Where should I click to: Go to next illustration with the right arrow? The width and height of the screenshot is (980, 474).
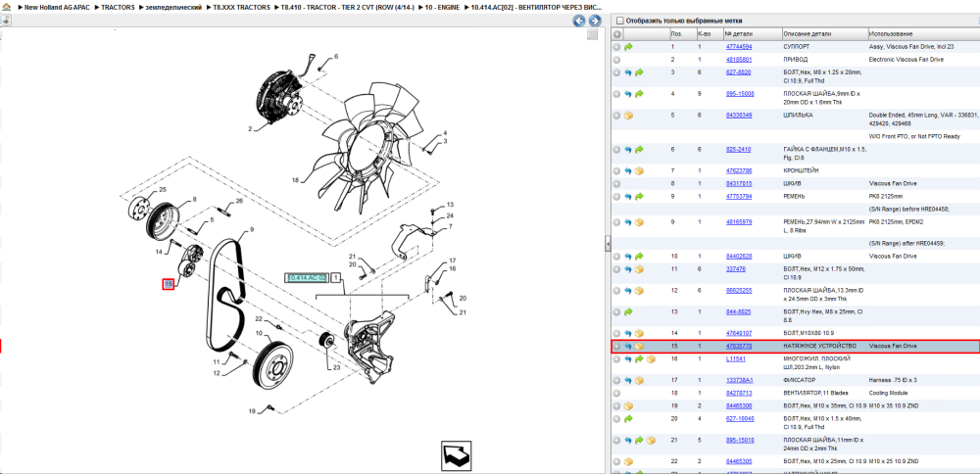tap(595, 21)
